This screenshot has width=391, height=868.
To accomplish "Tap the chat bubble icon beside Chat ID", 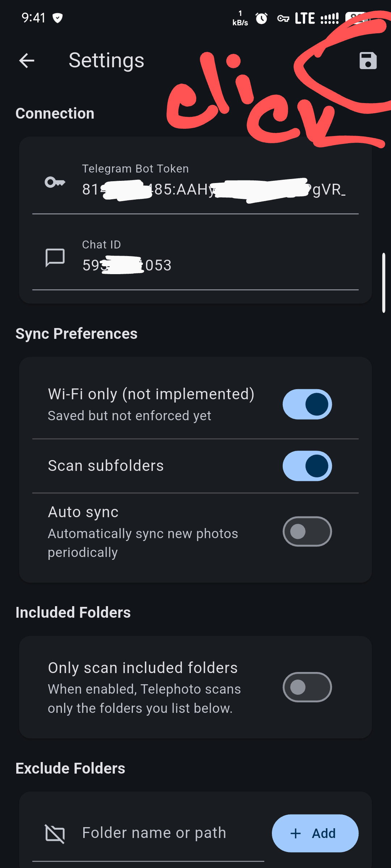I will (x=55, y=258).
